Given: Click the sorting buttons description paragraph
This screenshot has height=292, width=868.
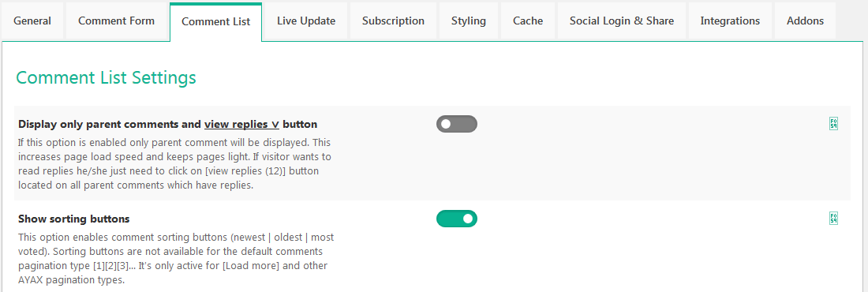Looking at the screenshot, I should pyautogui.click(x=176, y=258).
